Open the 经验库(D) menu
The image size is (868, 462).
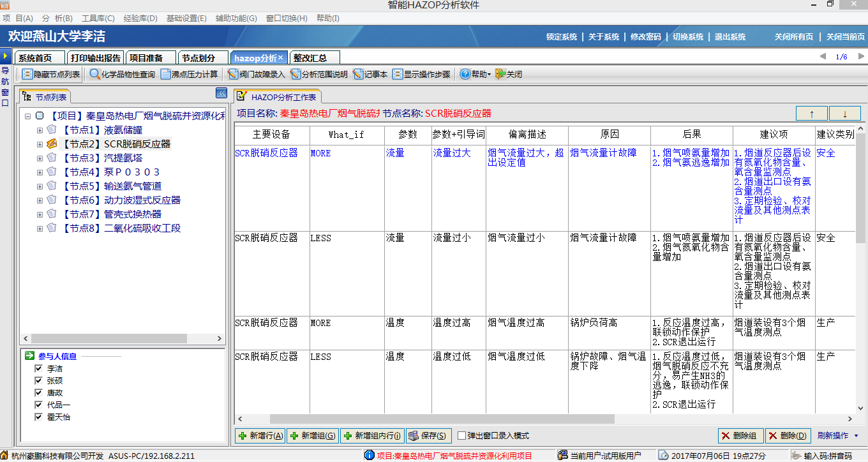pyautogui.click(x=140, y=19)
